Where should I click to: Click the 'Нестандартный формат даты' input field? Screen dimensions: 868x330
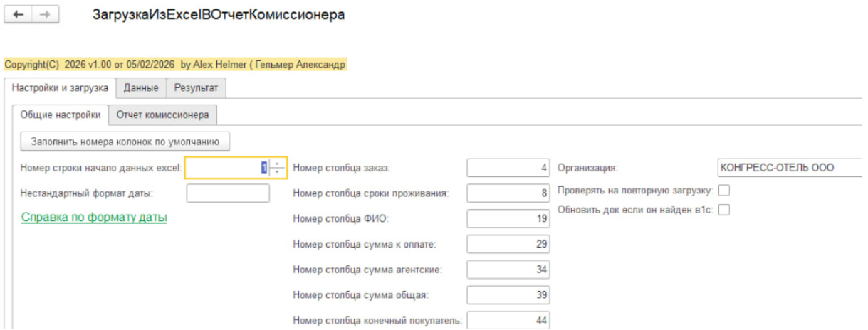228,193
